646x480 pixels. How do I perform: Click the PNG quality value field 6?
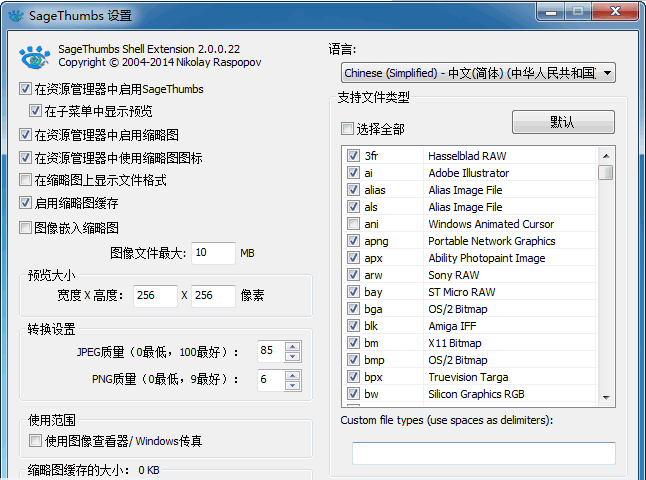click(271, 379)
